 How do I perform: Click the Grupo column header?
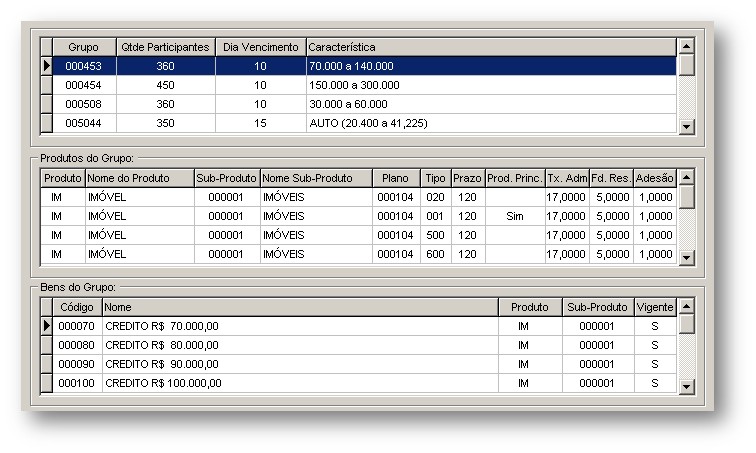pos(84,47)
